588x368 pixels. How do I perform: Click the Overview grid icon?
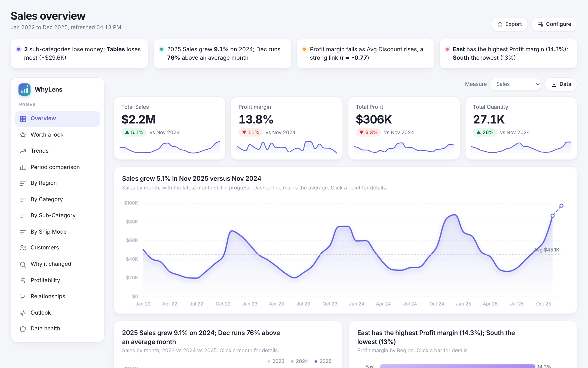click(23, 119)
